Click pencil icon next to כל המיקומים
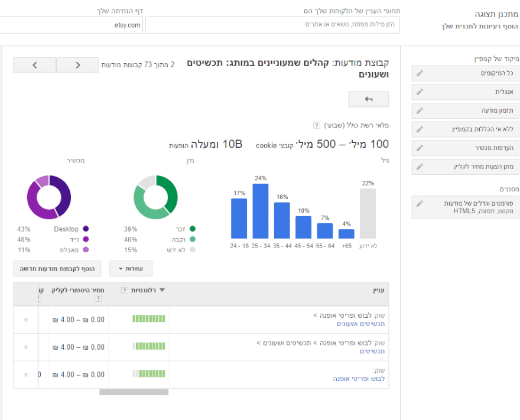The height and width of the screenshot is (420, 520). (x=420, y=73)
